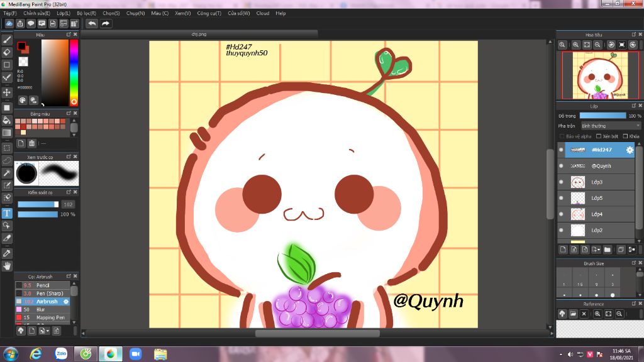This screenshot has height=362, width=644.
Task: Hide the #Hd247 layer
Action: [x=561, y=150]
